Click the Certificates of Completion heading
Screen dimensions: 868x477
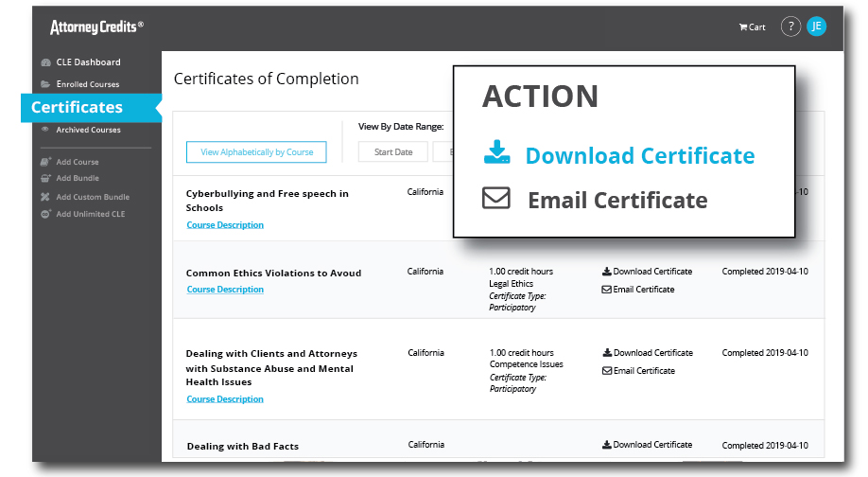coord(267,79)
